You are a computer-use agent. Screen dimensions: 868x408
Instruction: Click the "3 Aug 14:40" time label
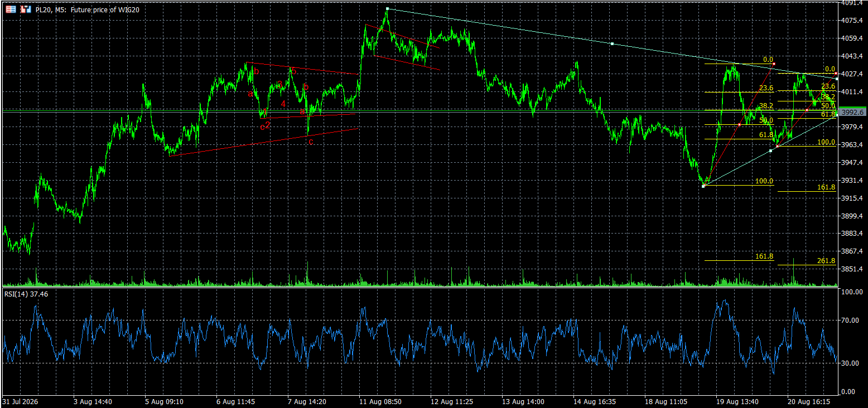coord(93,401)
